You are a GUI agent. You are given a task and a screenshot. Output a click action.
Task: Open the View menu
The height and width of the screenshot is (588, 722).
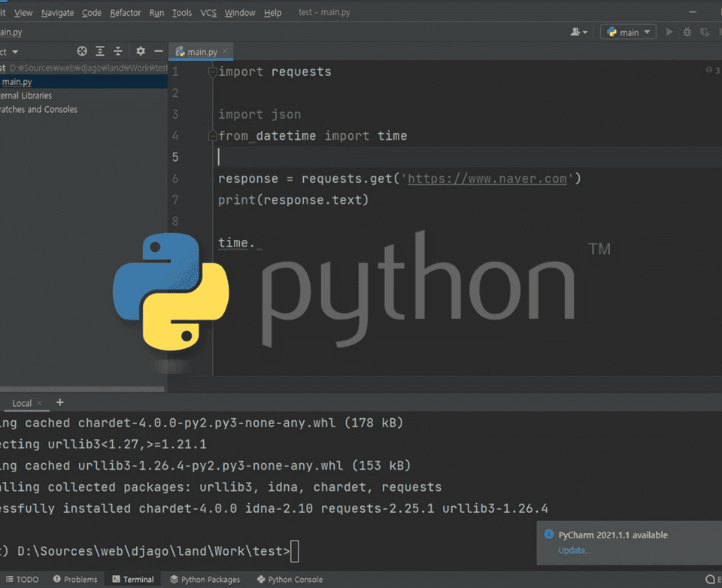(x=23, y=13)
